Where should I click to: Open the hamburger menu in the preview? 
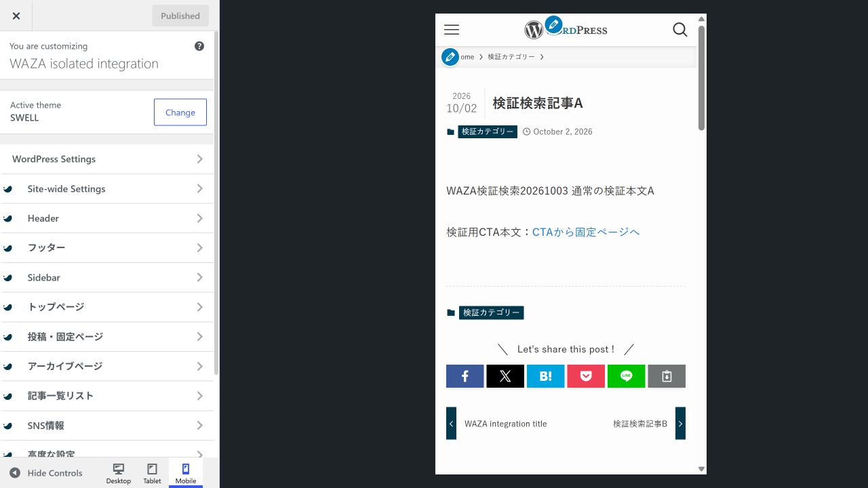tap(452, 30)
